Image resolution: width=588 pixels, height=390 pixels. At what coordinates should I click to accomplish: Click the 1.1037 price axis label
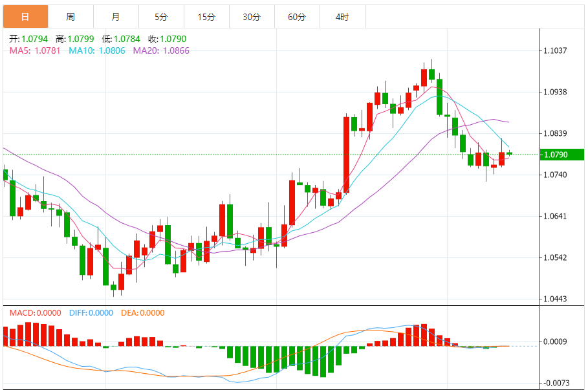click(x=556, y=50)
